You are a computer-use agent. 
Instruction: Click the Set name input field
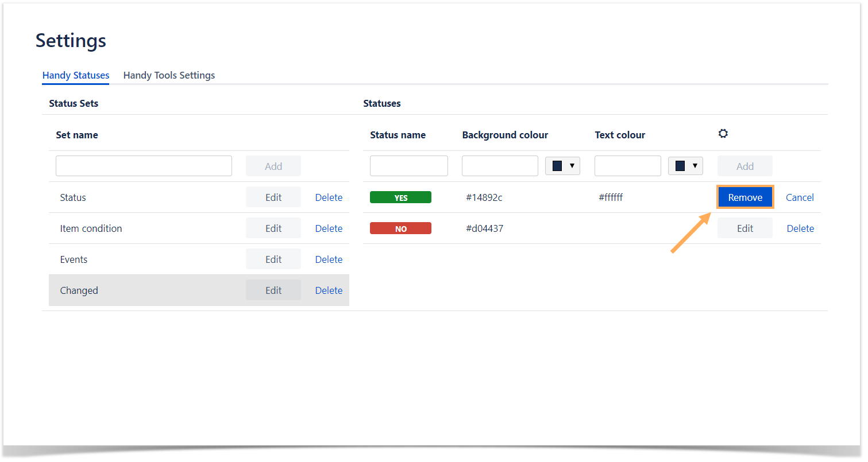pos(144,166)
